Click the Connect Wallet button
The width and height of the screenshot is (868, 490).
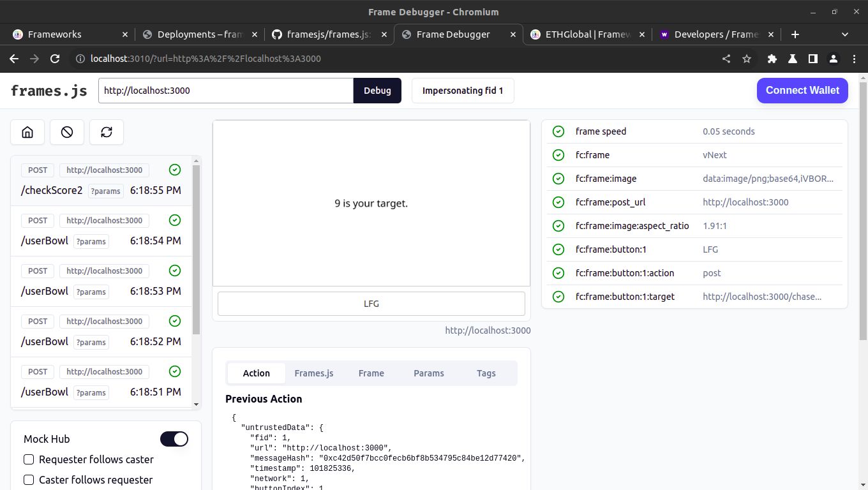click(802, 91)
